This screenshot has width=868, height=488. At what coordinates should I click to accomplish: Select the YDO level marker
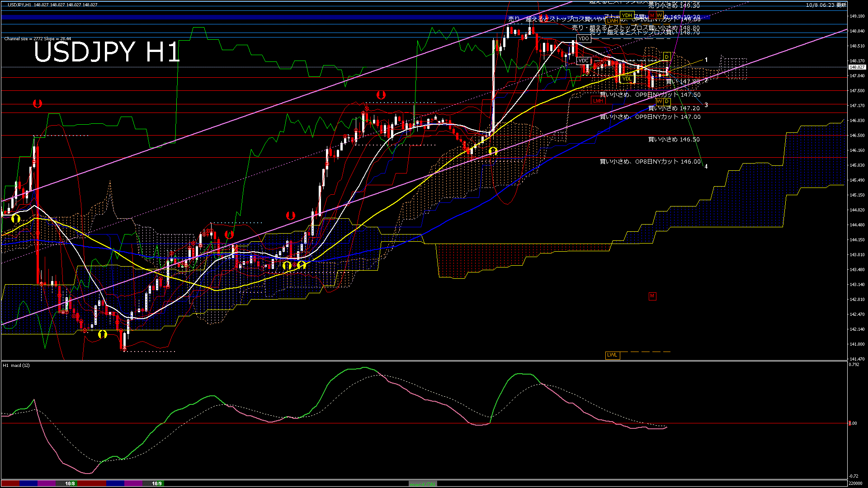584,38
